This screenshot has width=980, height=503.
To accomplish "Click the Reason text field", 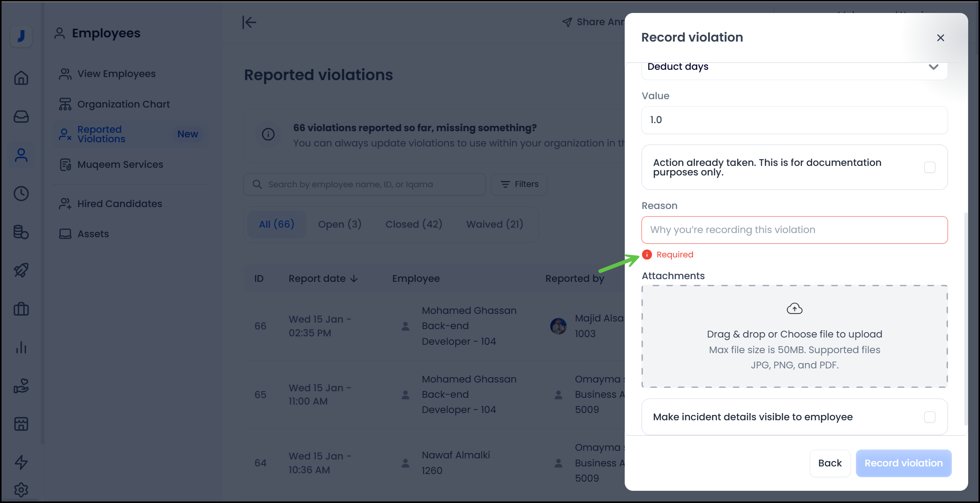I will [795, 230].
